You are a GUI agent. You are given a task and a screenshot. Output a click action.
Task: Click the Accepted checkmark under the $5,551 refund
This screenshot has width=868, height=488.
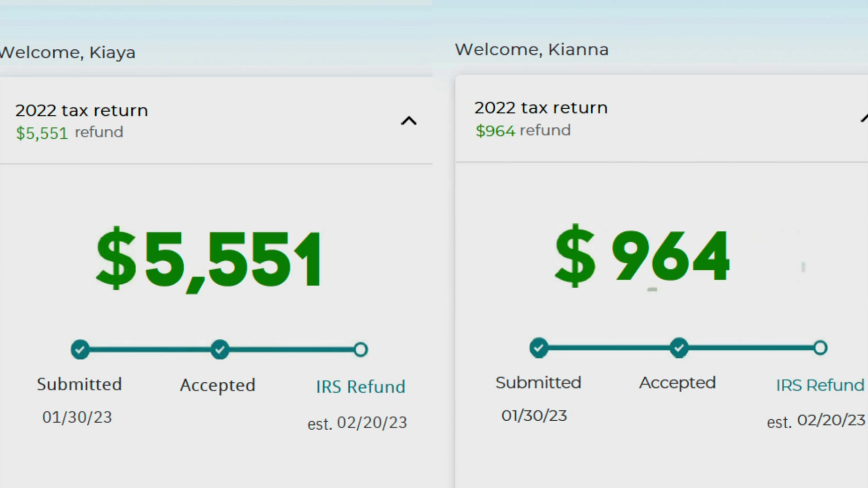point(220,349)
